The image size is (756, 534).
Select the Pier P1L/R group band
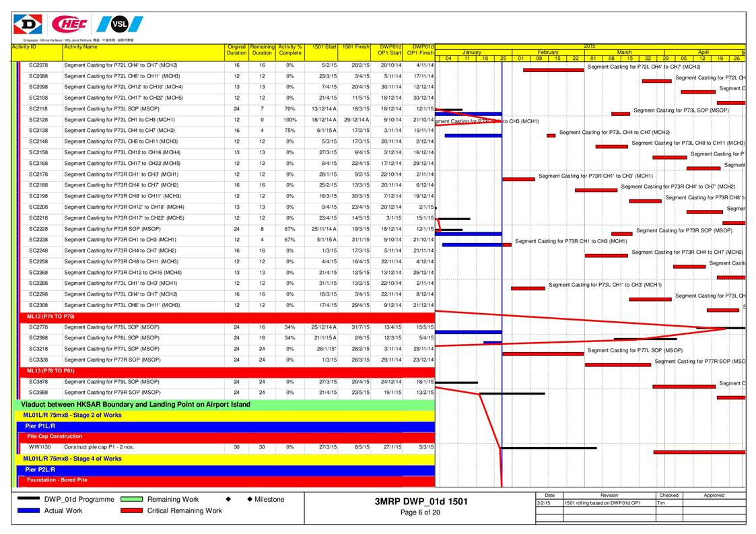(226, 426)
